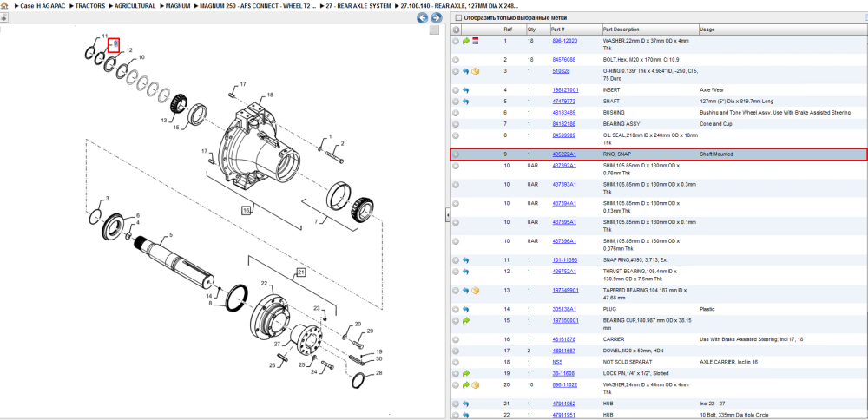
Task: Click callout 13 near tapered bearing
Action: 164,120
